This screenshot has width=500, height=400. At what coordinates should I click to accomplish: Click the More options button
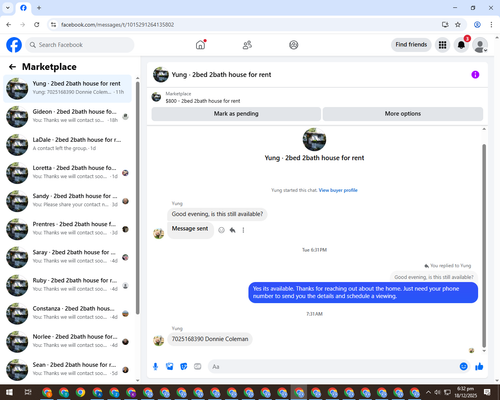[403, 114]
